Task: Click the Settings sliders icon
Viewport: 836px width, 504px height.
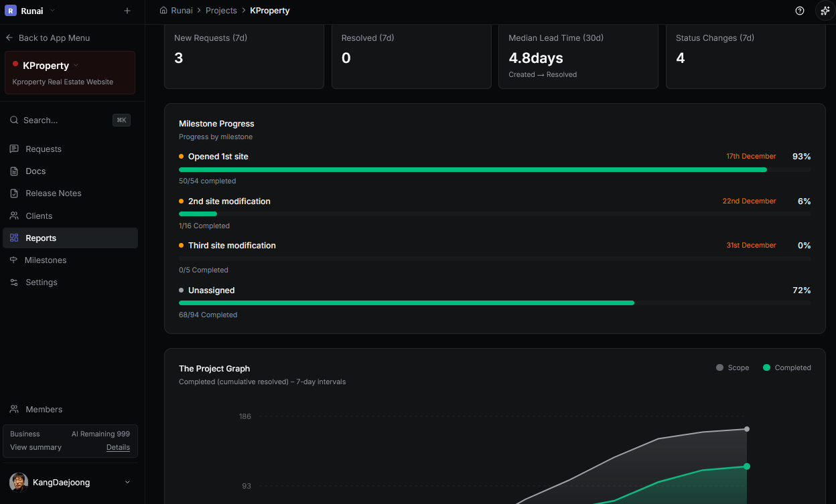Action: point(14,282)
